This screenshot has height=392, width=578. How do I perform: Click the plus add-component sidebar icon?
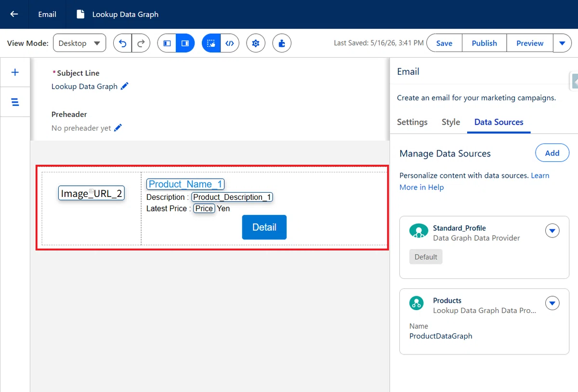[15, 72]
